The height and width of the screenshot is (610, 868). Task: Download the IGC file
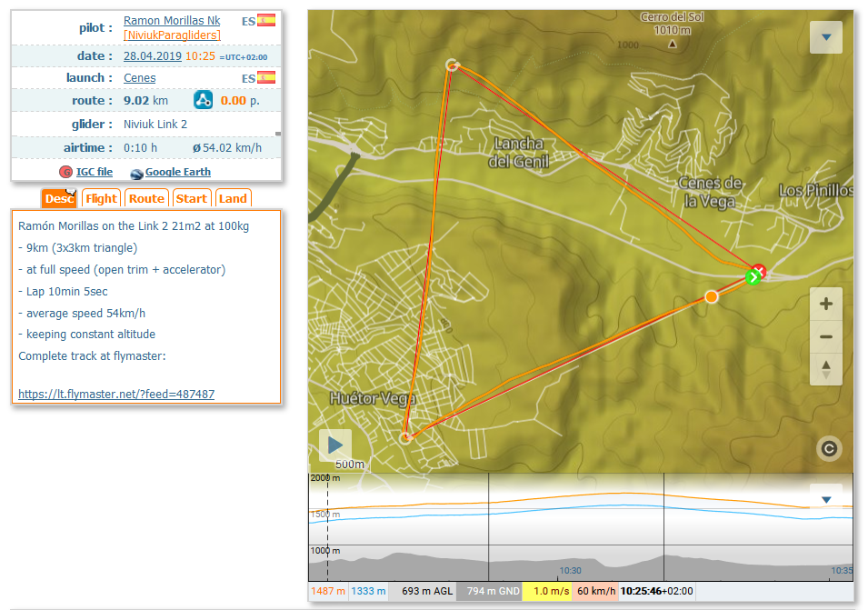pyautogui.click(x=94, y=172)
